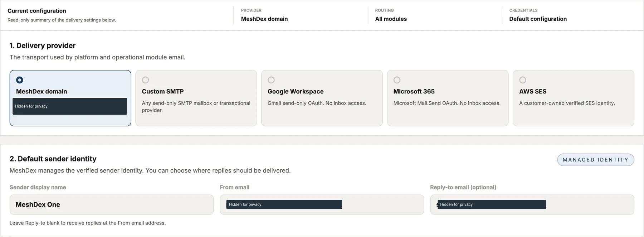
Task: Click the Google Workspace card title
Action: pos(296,91)
